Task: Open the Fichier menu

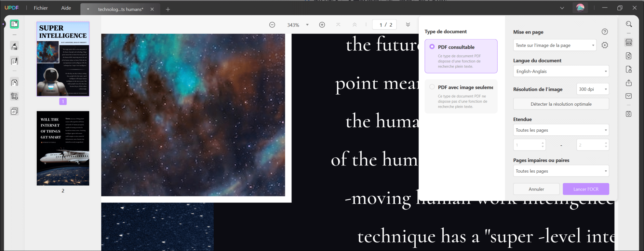Action: tap(41, 8)
